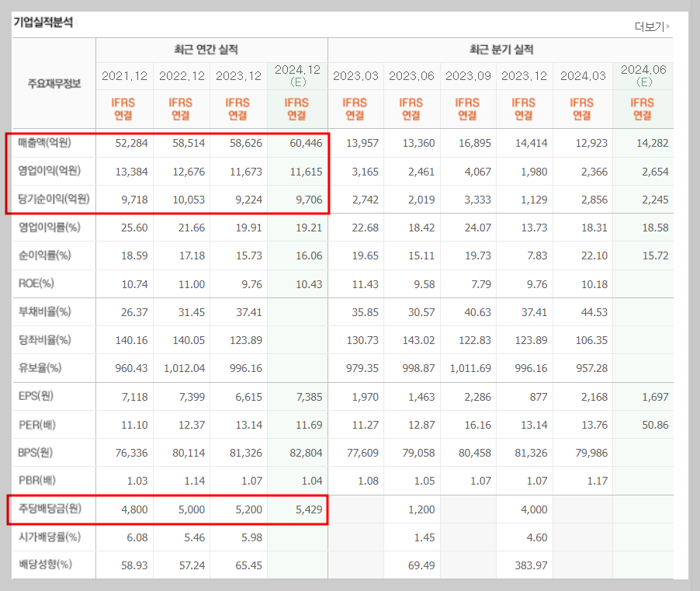Click the 25.60 operating margin value
Image resolution: width=700 pixels, height=591 pixels.
point(134,228)
